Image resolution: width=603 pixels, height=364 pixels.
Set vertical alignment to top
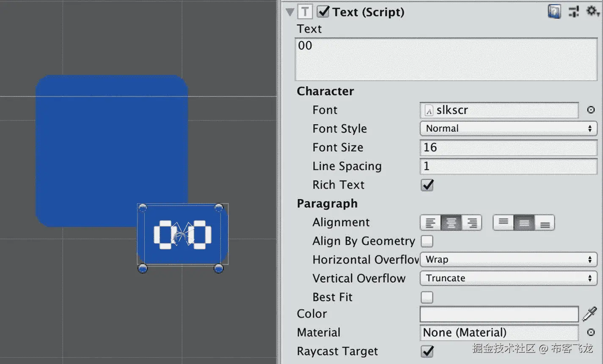tap(504, 222)
